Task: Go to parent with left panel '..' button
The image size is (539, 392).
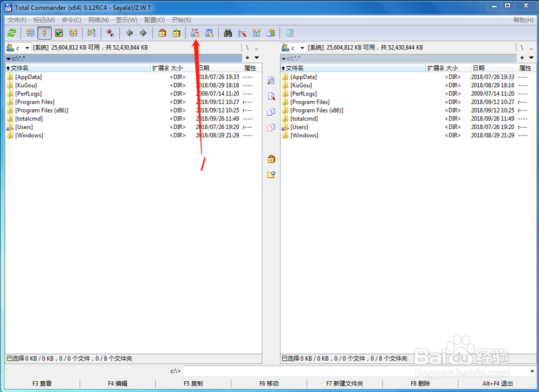Action: 257,48
